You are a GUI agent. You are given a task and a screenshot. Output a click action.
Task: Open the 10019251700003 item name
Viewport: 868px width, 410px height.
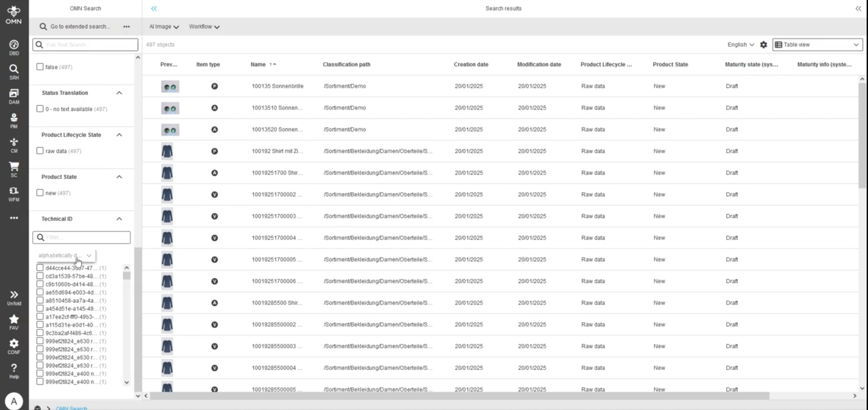coord(277,216)
